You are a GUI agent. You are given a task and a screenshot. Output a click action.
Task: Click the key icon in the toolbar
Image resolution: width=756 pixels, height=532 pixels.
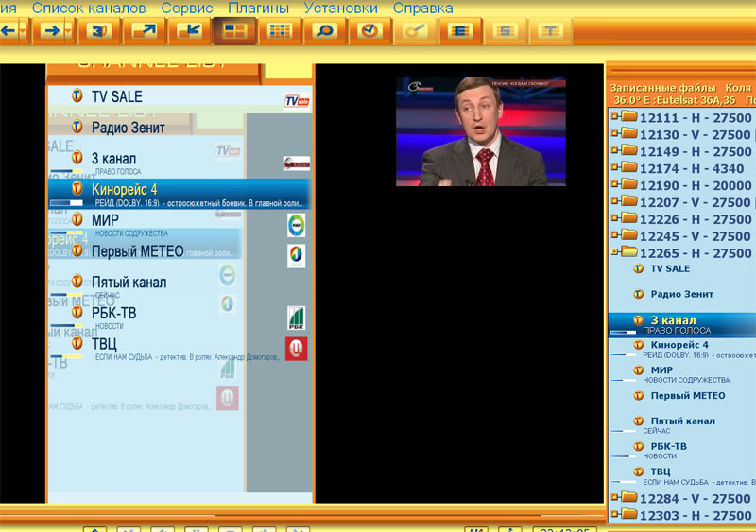pyautogui.click(x=415, y=30)
